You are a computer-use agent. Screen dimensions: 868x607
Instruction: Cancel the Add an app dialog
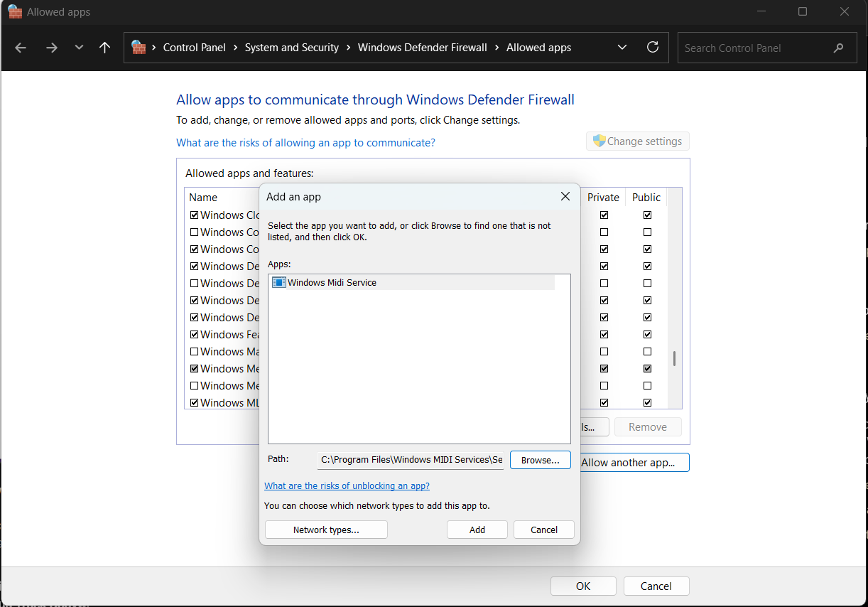[544, 530]
